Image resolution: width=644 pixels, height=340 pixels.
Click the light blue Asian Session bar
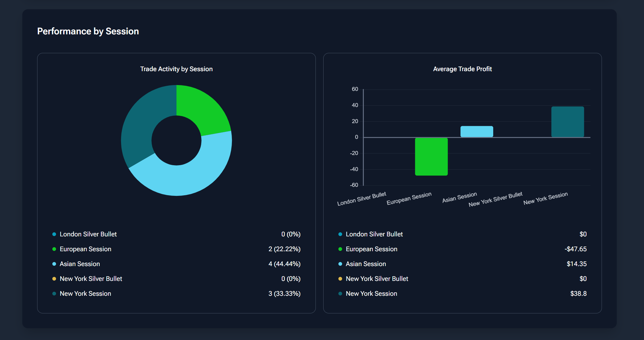[x=477, y=131]
